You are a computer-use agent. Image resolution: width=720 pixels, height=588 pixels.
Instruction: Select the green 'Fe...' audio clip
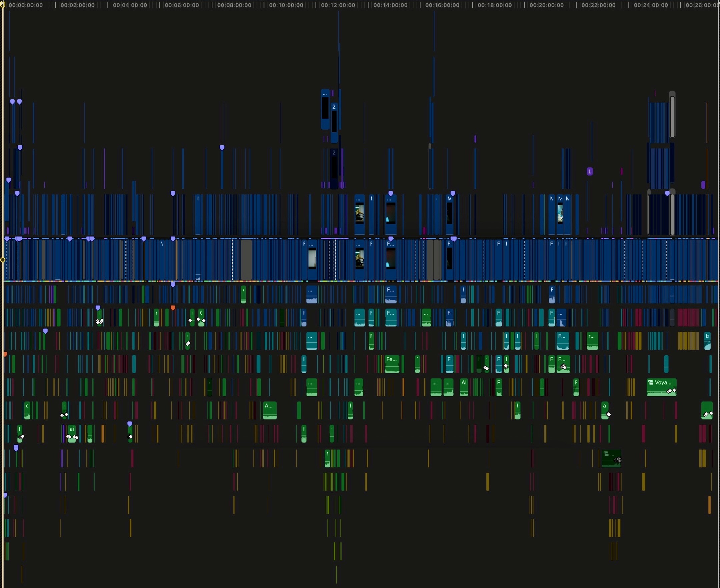click(x=392, y=364)
